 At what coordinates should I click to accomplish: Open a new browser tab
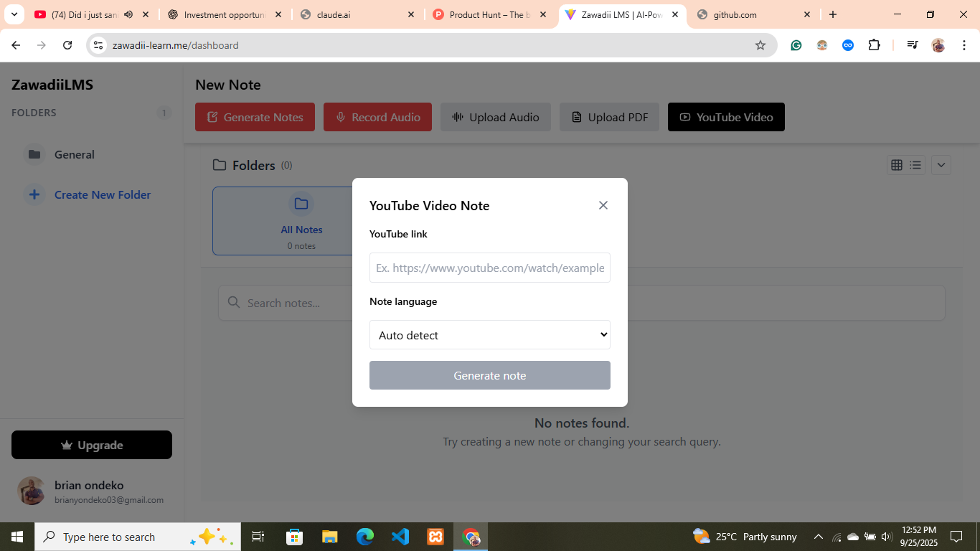tap(833, 14)
